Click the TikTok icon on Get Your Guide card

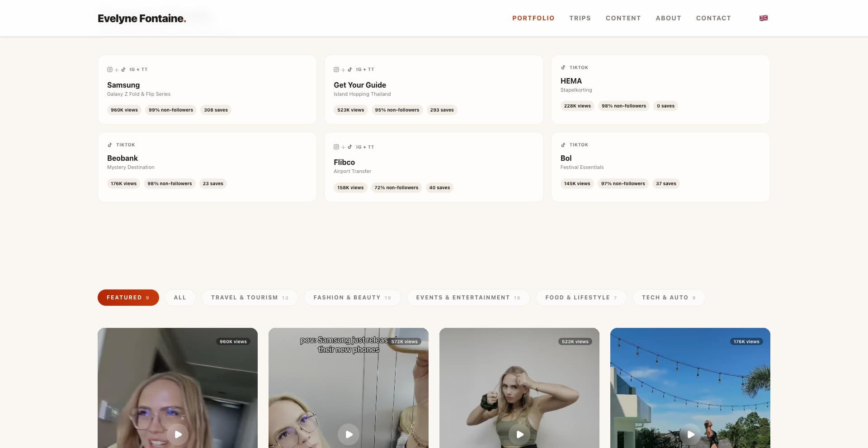pos(350,69)
